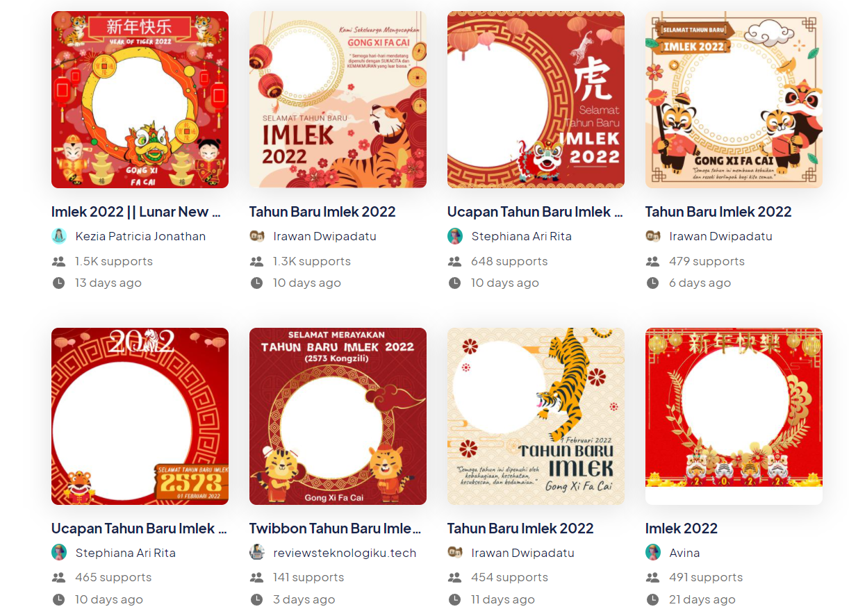The width and height of the screenshot is (849, 616).
Task: Open the Year of Tiger 2022 frame thumbnail
Action: click(140, 99)
